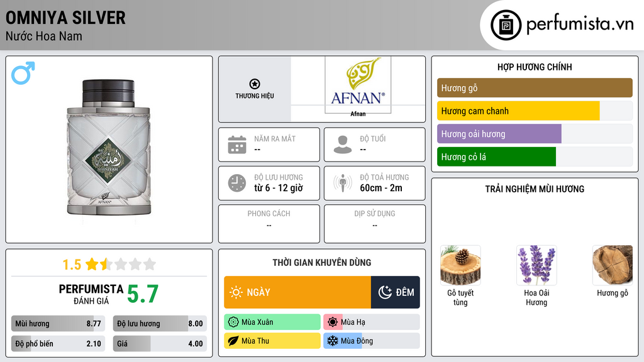This screenshot has height=362, width=644.
Task: Click the clock icon for Độ lưu hương
Action: click(x=237, y=183)
